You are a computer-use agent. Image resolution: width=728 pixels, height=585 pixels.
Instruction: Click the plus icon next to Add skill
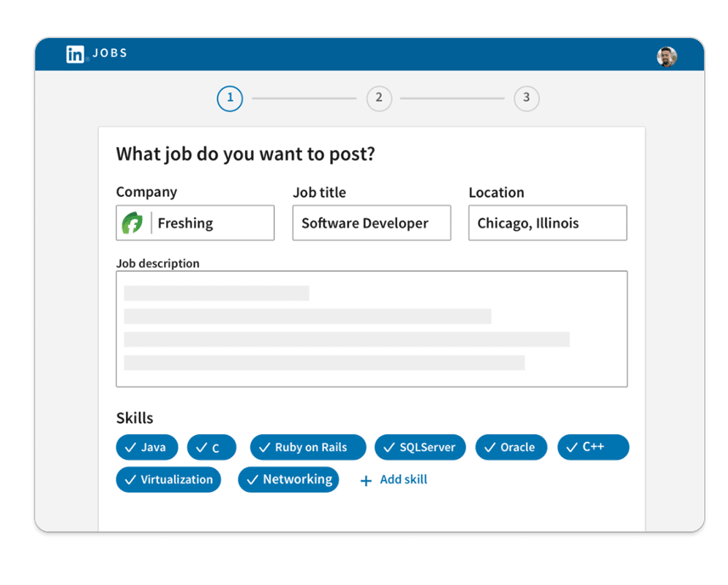(365, 480)
